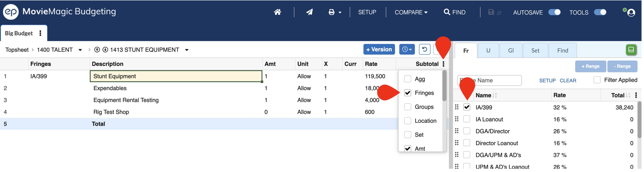This screenshot has width=644, height=172.
Task: Select the Stunt Equipment description cell
Action: (x=176, y=76)
